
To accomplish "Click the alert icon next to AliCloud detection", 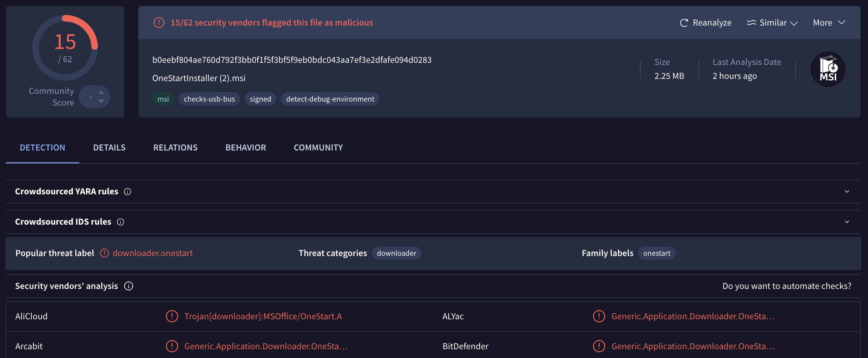I will [x=172, y=316].
